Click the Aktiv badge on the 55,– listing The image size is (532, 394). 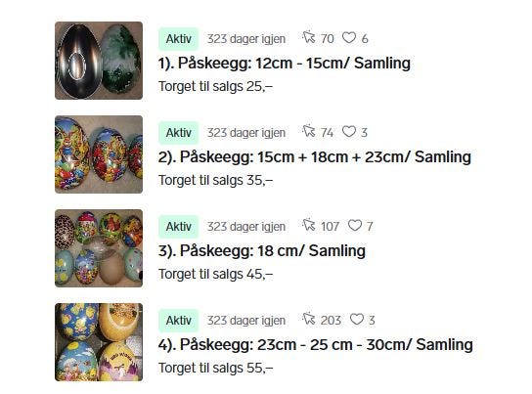(x=178, y=321)
